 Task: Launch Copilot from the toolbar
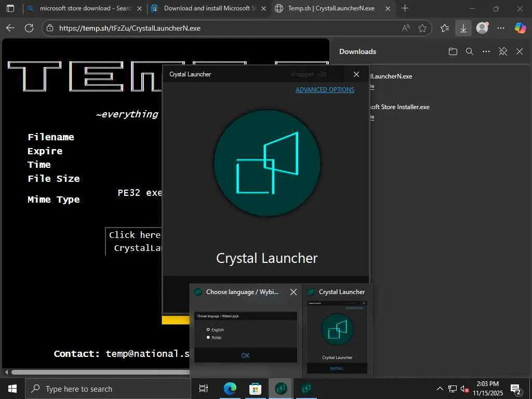(x=520, y=28)
